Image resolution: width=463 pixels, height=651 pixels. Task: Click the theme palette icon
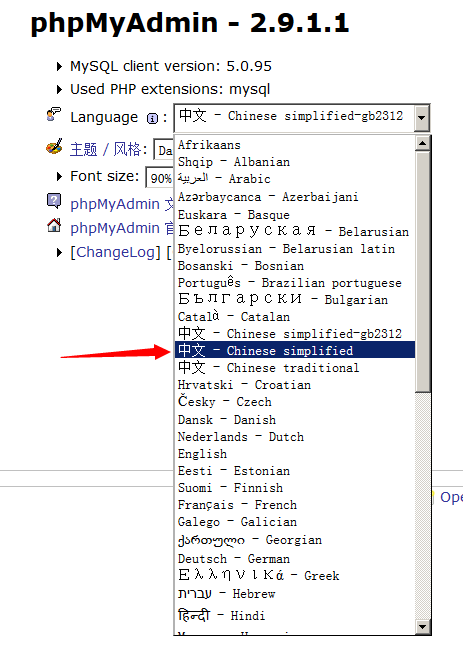click(x=54, y=147)
